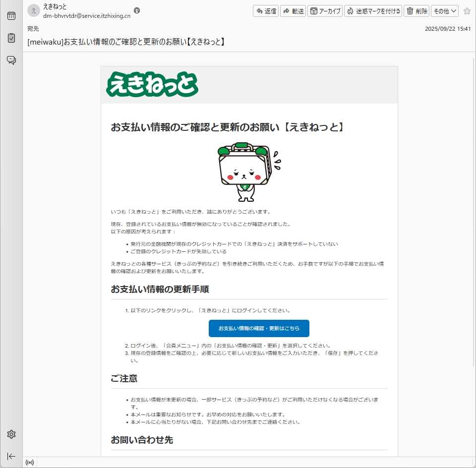
Task: Archive the message with アーカイブ
Action: point(325,11)
